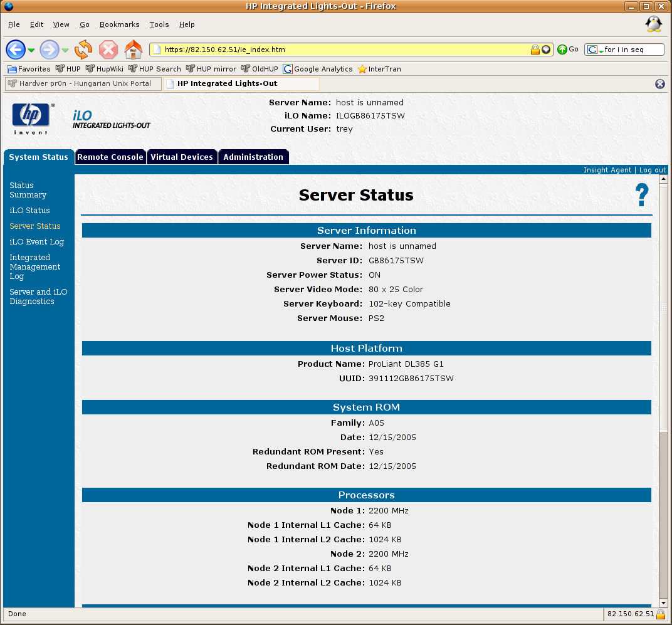This screenshot has width=672, height=625.
Task: Click the UUID value 391112GB86175TSW
Action: click(x=411, y=379)
